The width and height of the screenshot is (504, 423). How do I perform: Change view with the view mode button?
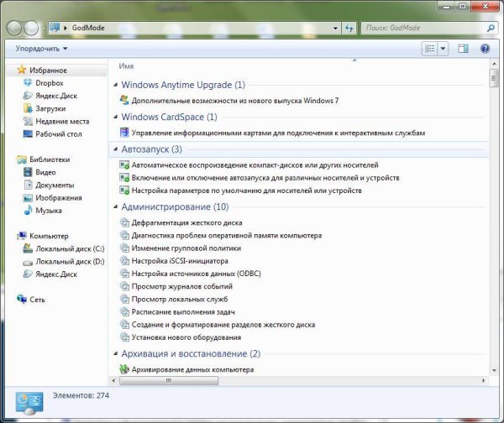tap(429, 49)
